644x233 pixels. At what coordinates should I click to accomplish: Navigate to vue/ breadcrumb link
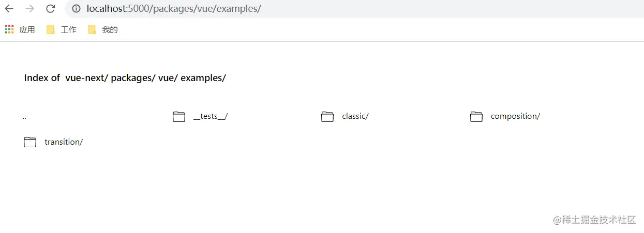168,78
